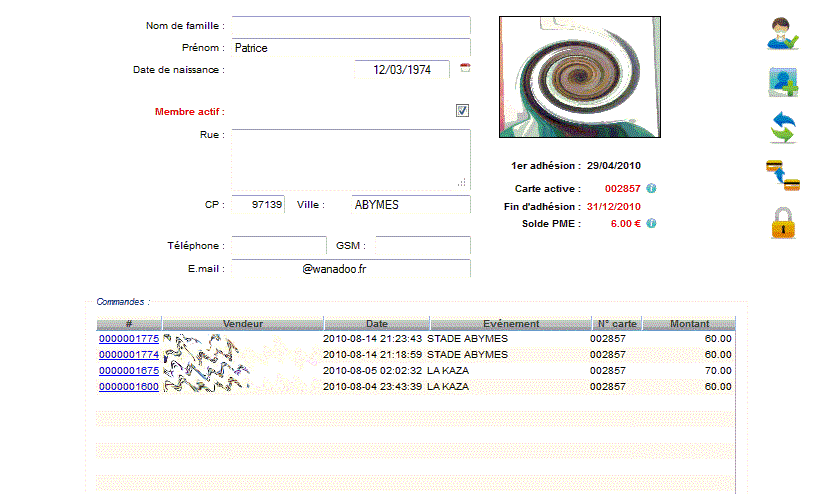827x494 pixels.
Task: Click the info icon beside Solde PME
Action: click(x=651, y=224)
